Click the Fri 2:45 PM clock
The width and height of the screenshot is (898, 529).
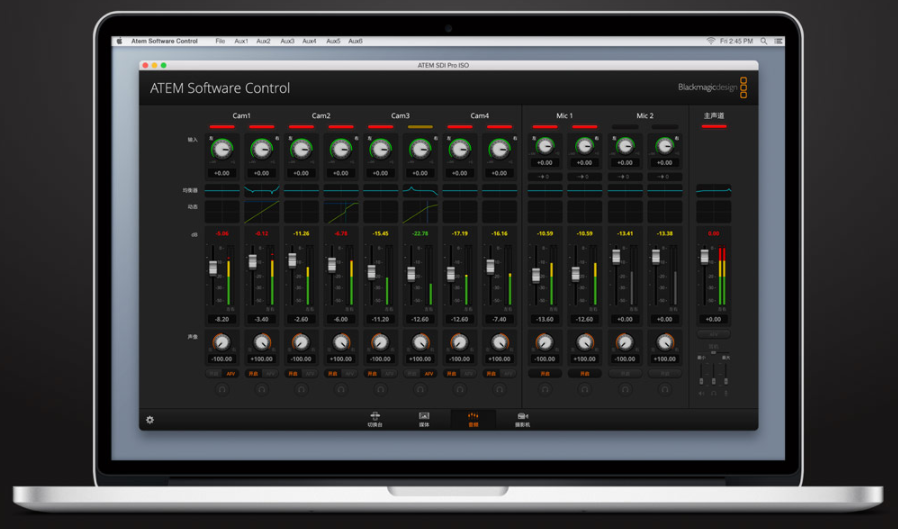coord(736,41)
